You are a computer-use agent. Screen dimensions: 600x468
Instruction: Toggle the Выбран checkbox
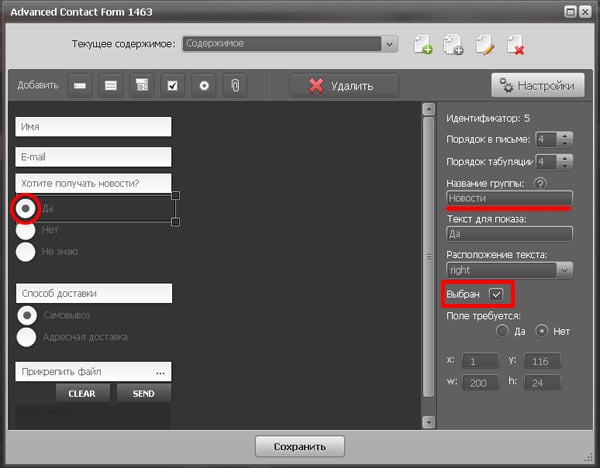pos(496,294)
